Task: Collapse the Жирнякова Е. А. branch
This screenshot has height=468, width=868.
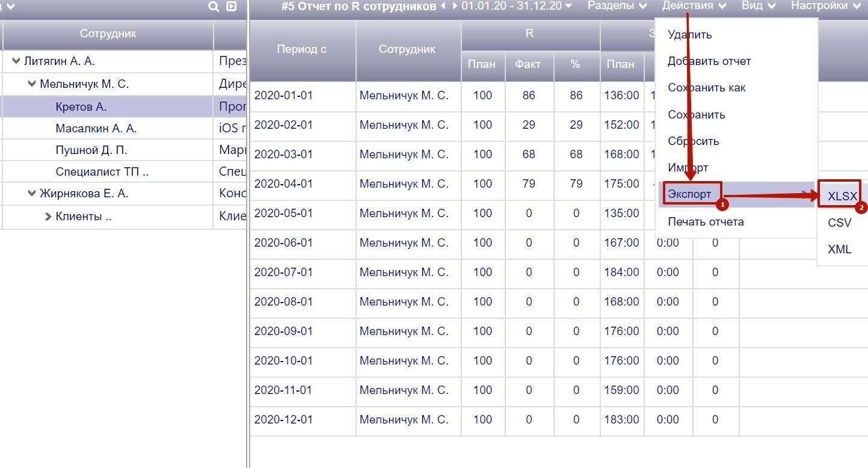Action: pos(32,194)
